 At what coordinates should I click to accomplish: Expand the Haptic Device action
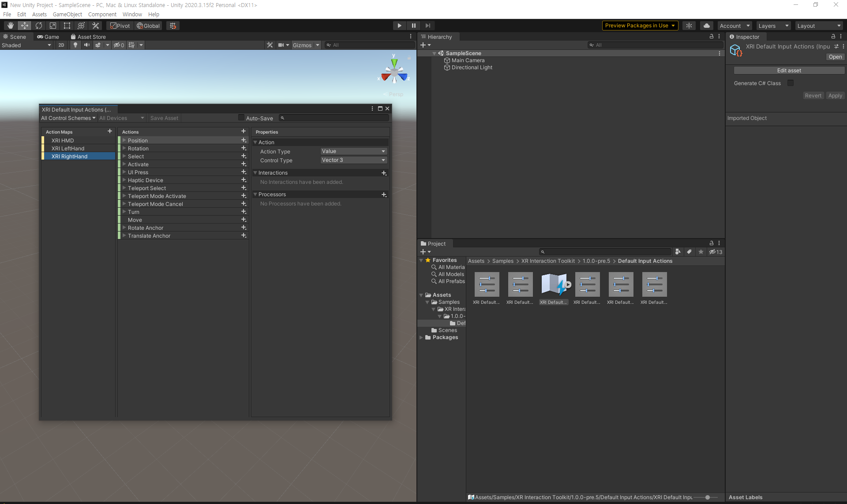click(124, 180)
